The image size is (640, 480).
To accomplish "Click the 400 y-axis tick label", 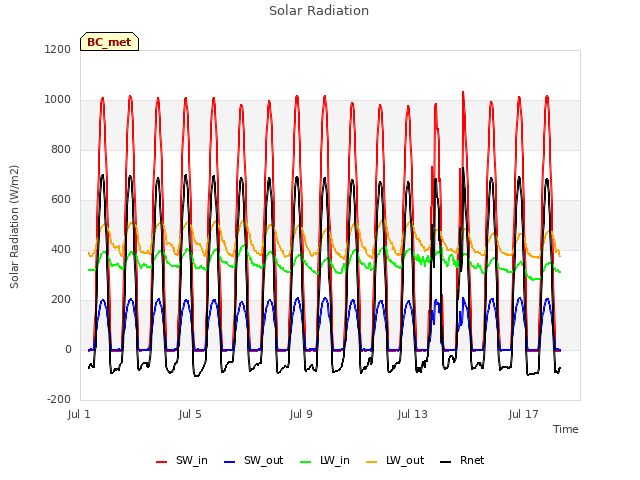I will click(61, 249).
